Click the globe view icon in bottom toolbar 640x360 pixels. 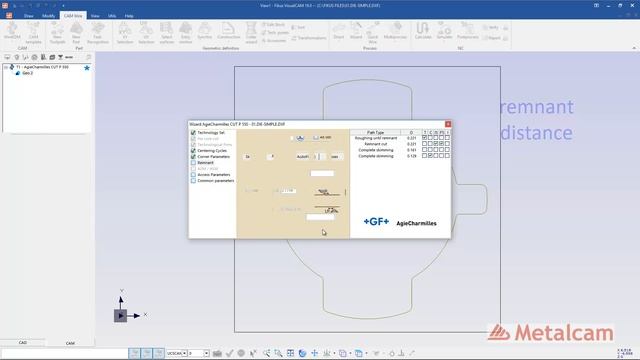[302, 353]
